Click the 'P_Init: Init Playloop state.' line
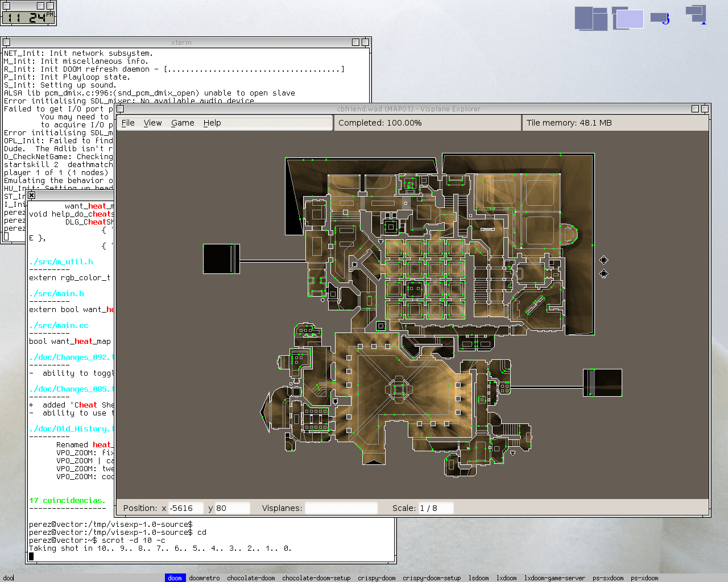The image size is (728, 582). [67, 77]
